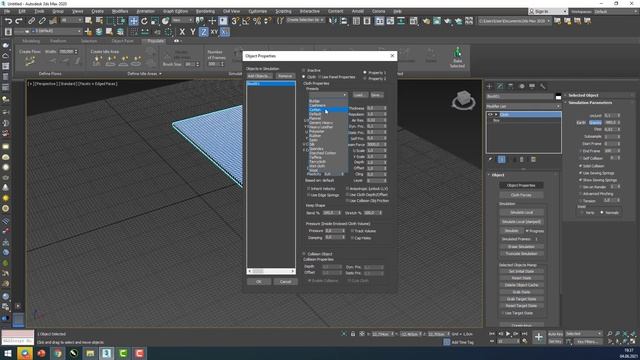The width and height of the screenshot is (640, 360).
Task: Toggle Cloth modifier eye visibility icon
Action: 490,115
